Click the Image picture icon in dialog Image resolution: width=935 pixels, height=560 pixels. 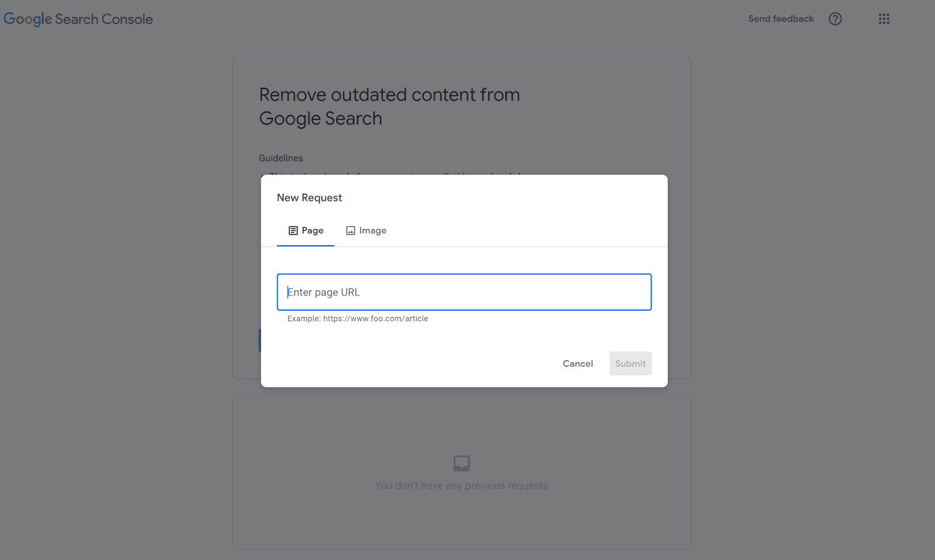pyautogui.click(x=350, y=230)
